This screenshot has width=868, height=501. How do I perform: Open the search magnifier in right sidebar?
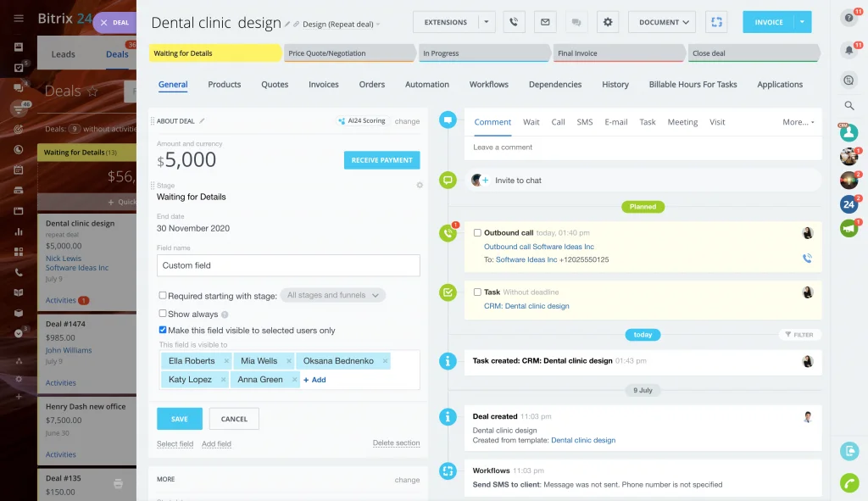tap(849, 106)
